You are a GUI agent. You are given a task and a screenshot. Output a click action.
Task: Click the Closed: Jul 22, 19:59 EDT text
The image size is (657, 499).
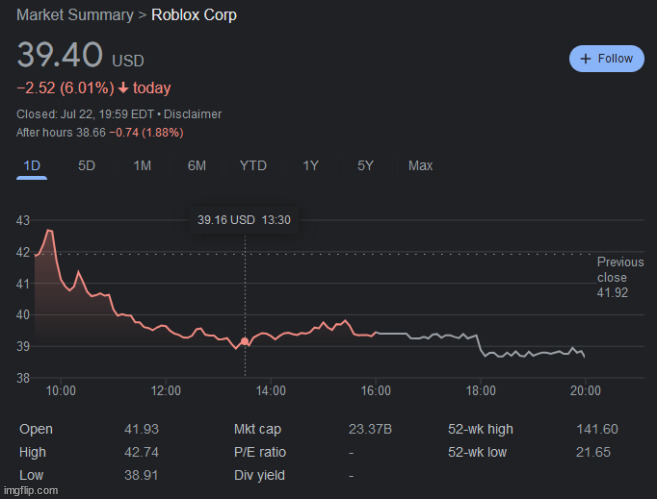click(85, 114)
